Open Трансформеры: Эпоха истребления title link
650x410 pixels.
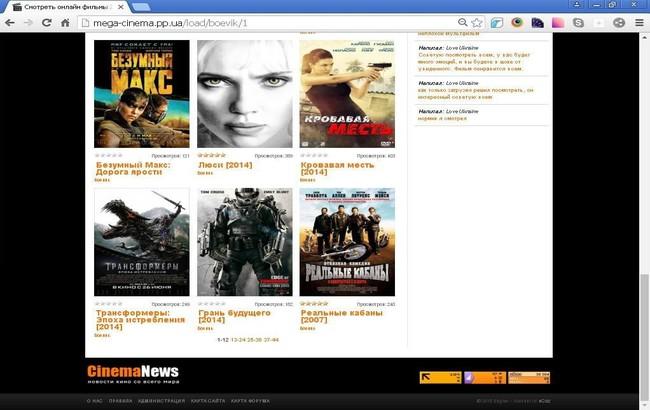click(140, 319)
